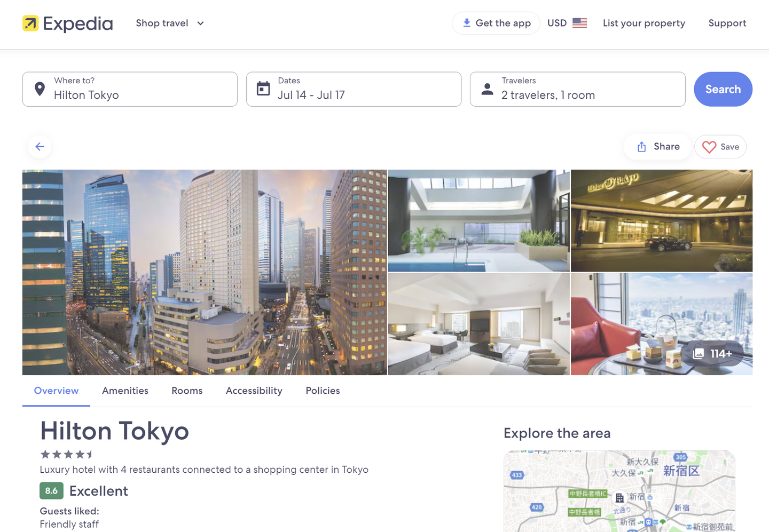Click the hotel star rating icons
The height and width of the screenshot is (532, 769).
point(67,455)
